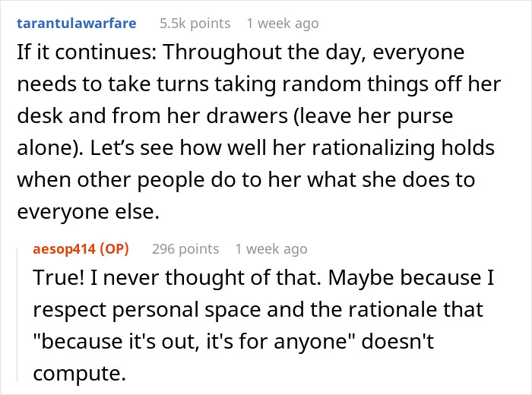Click the '1 week ago' timestamp on aesop414's reply
Viewport: 532px width, 395px height.
tap(271, 248)
